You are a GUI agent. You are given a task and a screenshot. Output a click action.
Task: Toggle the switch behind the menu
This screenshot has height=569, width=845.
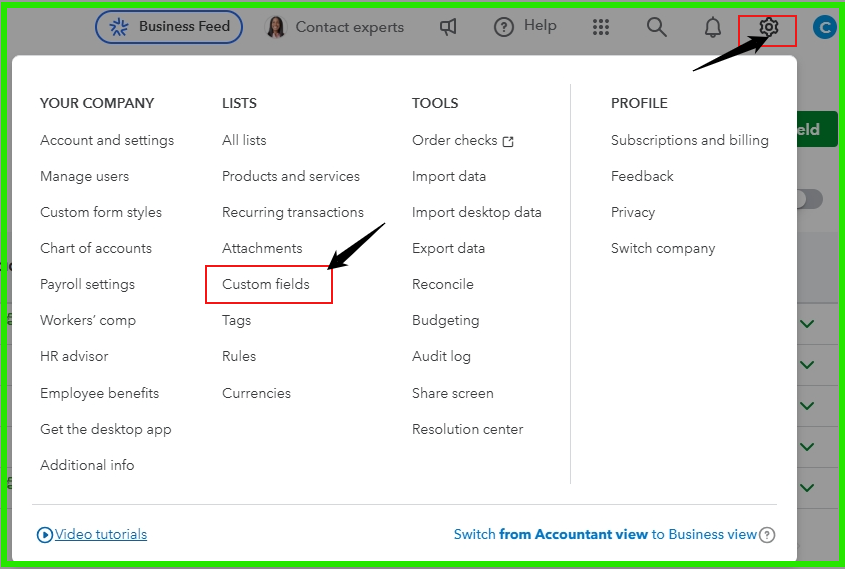tap(810, 199)
